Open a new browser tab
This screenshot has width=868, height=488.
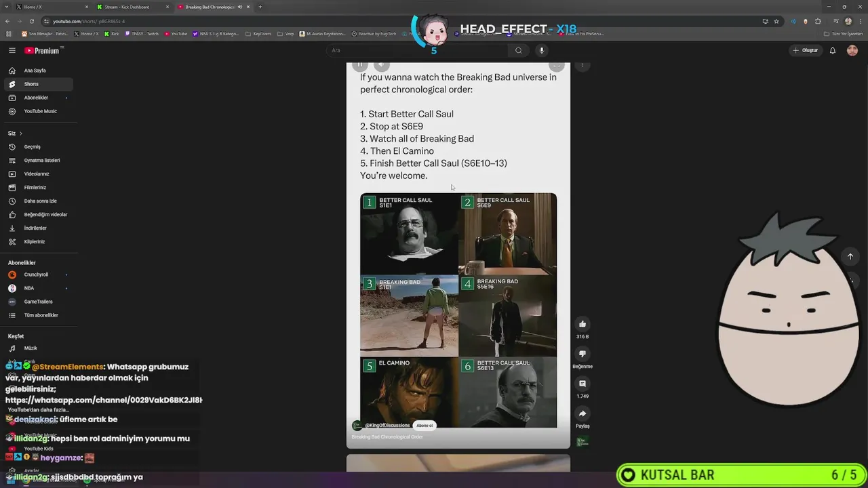coord(260,7)
